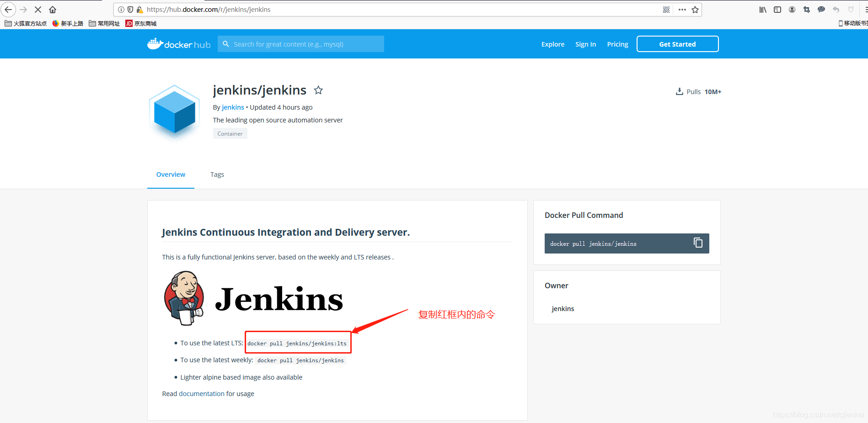This screenshot has height=423, width=868.
Task: Click the lock warning icon in address bar
Action: [x=140, y=10]
